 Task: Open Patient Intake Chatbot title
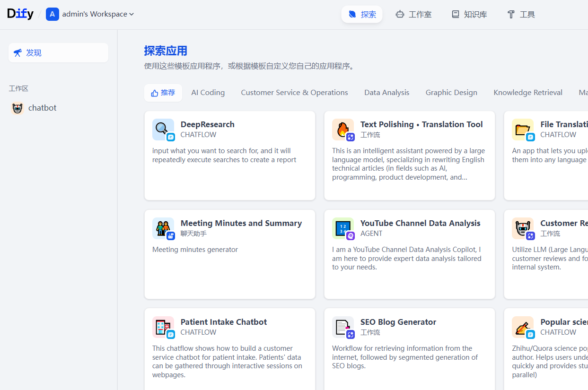[224, 322]
